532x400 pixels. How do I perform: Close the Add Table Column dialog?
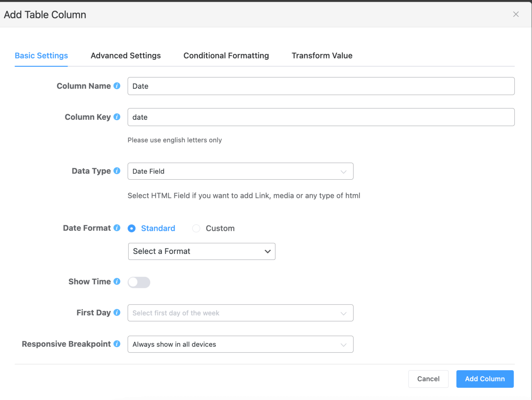[516, 14]
